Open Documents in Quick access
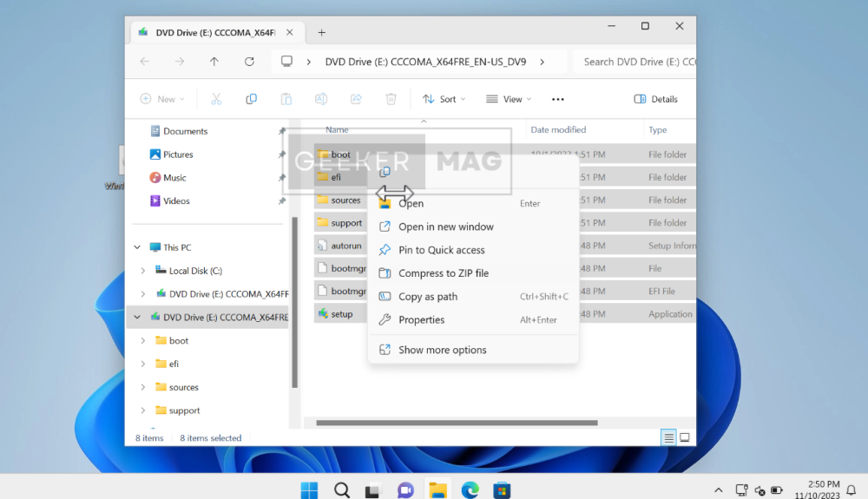Viewport: 868px width, 499px height. [185, 131]
